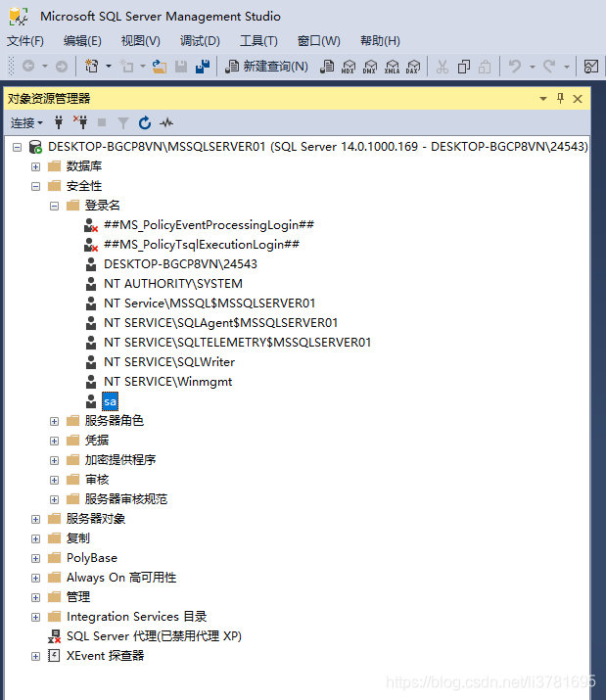
Task: Expand the 加密提供程序 folder
Action: 54,460
